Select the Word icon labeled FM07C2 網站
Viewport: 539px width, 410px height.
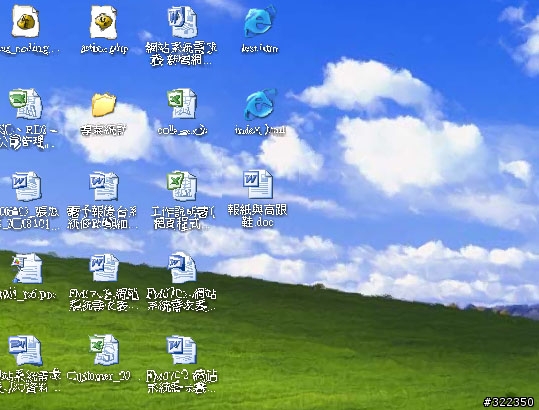(182, 351)
